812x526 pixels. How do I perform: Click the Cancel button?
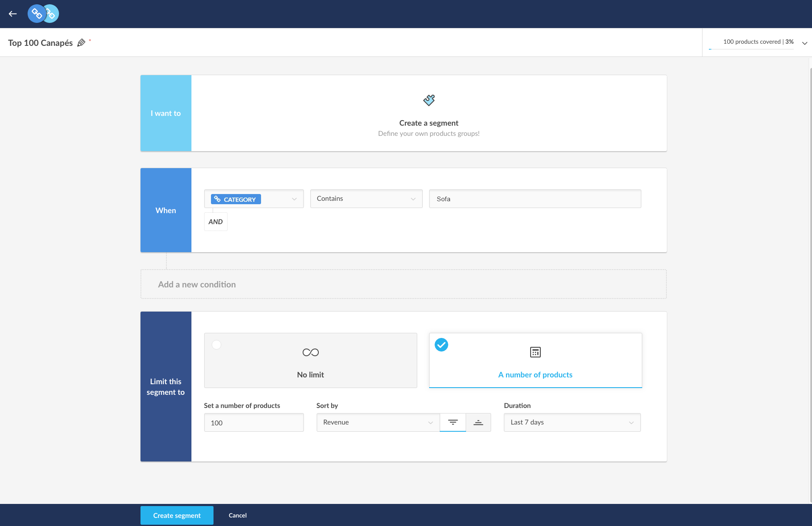238,515
